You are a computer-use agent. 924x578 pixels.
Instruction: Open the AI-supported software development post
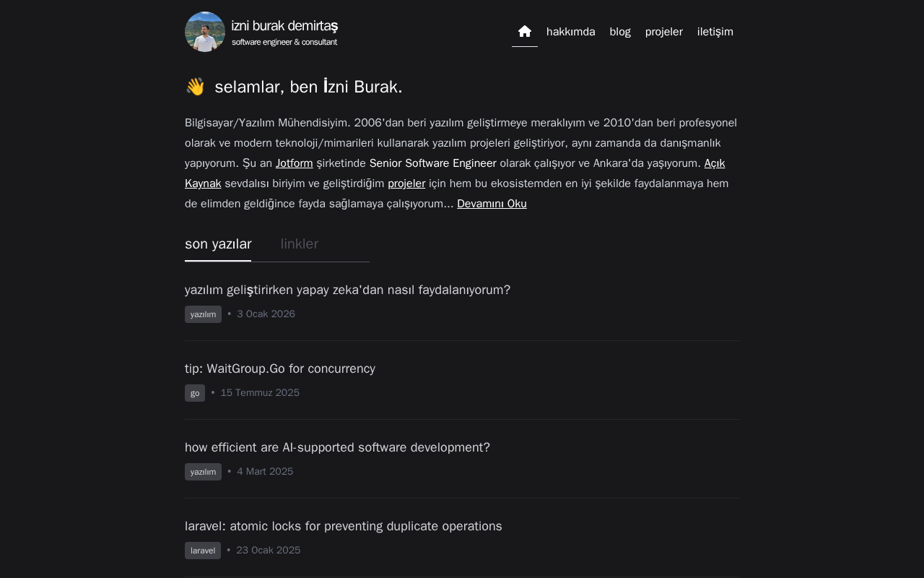pyautogui.click(x=337, y=447)
